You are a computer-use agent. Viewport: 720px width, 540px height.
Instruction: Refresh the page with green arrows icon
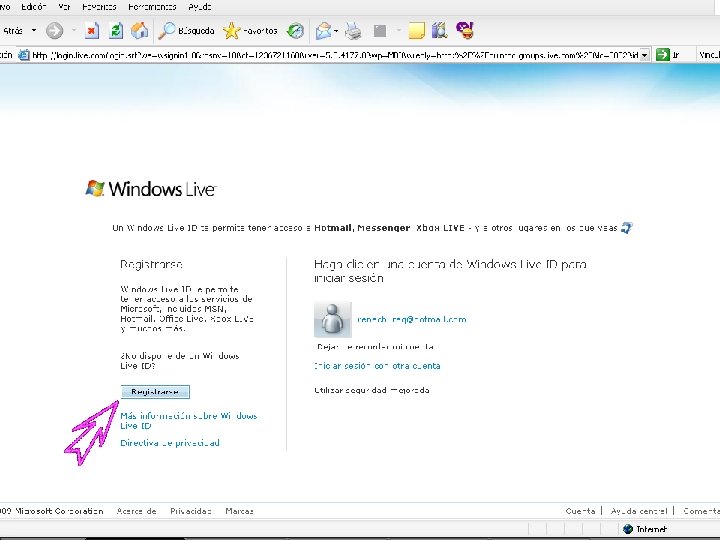116,31
